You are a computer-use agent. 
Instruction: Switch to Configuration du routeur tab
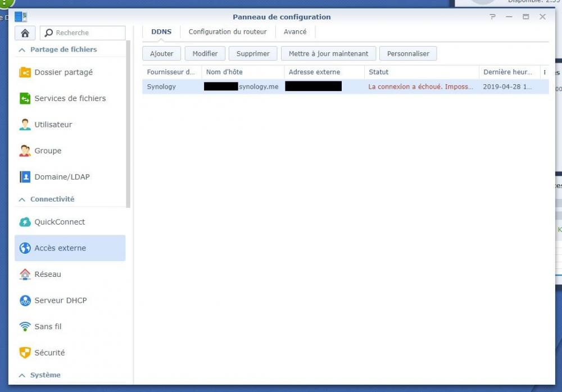pyautogui.click(x=228, y=32)
